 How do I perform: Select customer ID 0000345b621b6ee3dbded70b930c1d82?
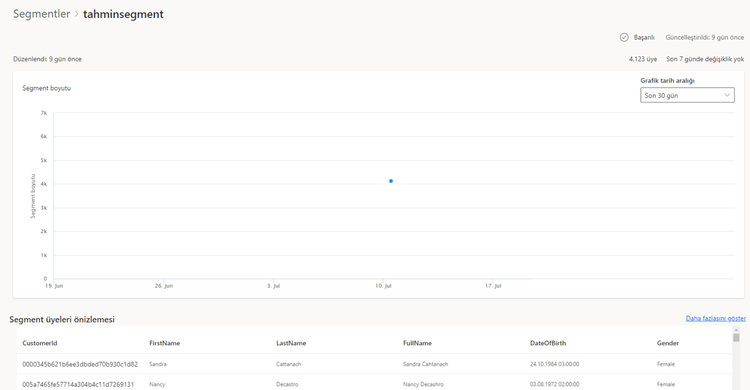click(80, 364)
